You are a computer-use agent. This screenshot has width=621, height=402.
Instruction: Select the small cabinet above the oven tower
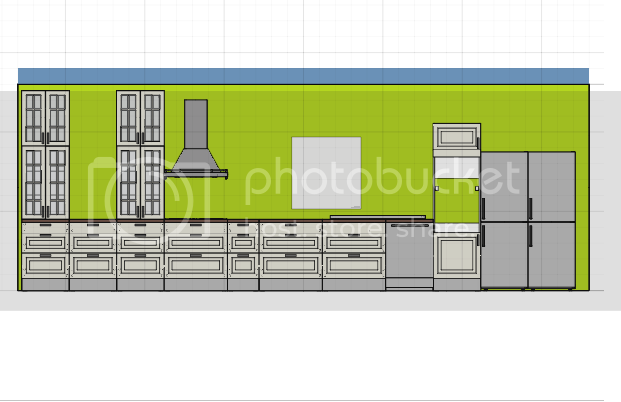457,137
